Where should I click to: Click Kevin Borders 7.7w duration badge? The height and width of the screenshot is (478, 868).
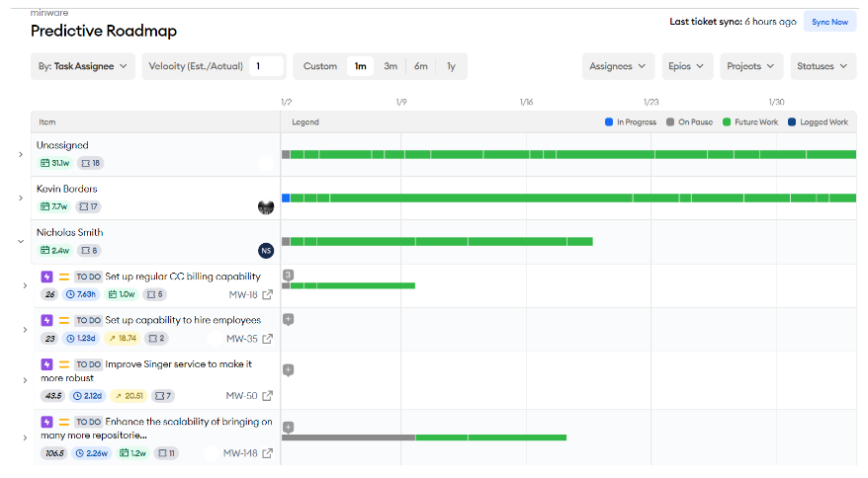(x=53, y=206)
